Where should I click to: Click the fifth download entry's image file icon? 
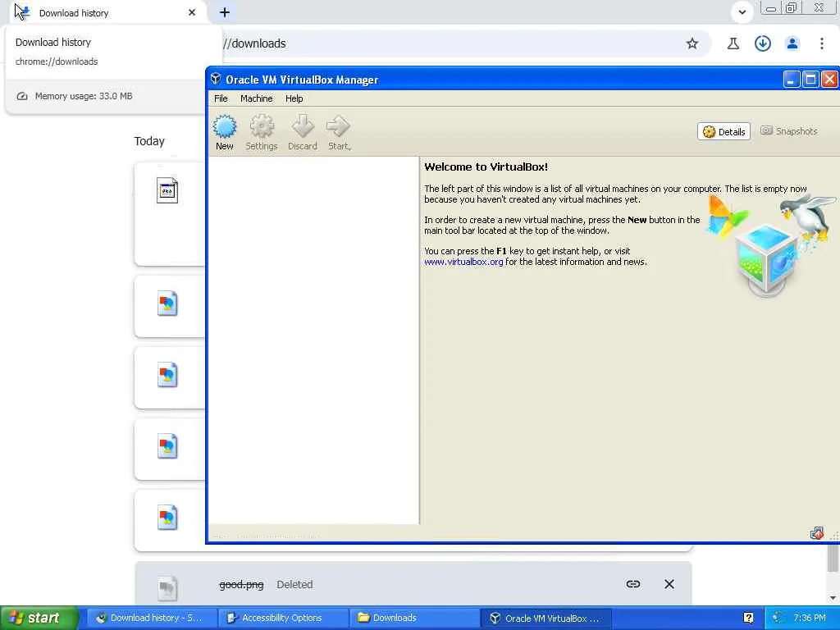[x=167, y=518]
